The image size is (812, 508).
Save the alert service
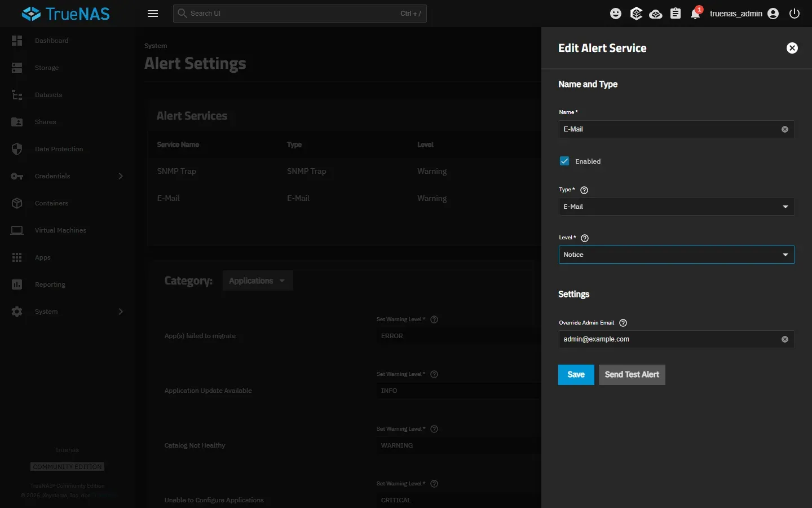point(576,375)
